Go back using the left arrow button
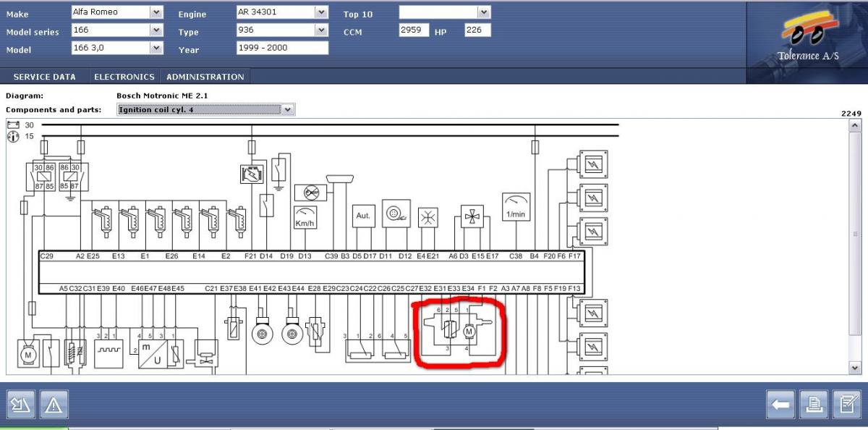868x430 pixels. (x=781, y=405)
